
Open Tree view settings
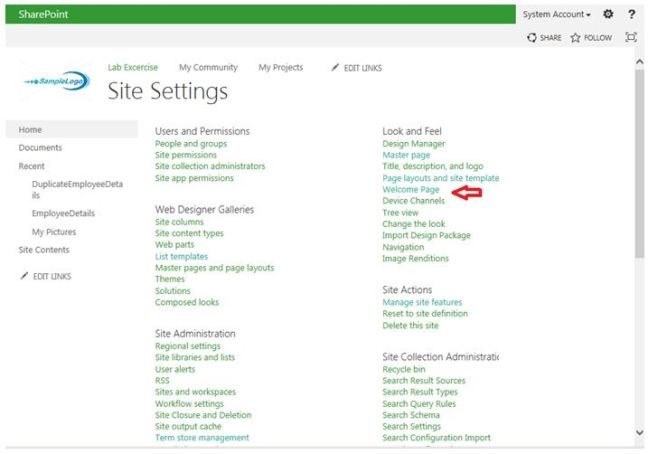click(x=400, y=213)
